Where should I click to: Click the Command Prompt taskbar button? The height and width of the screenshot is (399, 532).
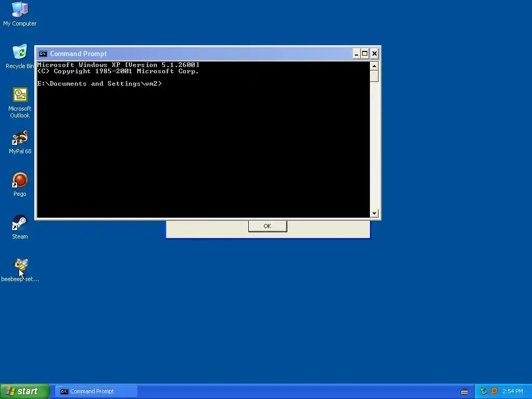click(96, 391)
